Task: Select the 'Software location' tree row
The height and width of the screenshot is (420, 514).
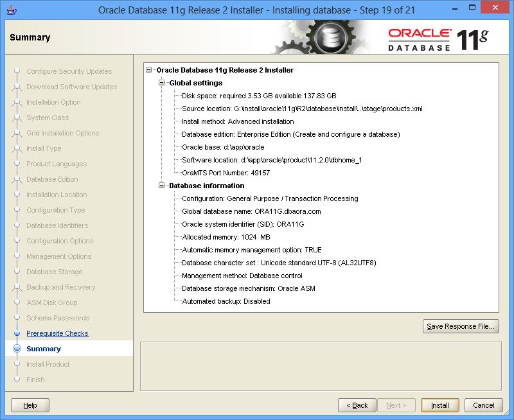Action: [272, 160]
